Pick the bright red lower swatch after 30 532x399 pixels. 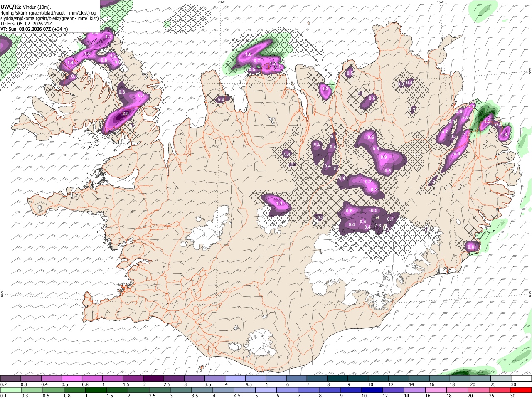click(521, 390)
